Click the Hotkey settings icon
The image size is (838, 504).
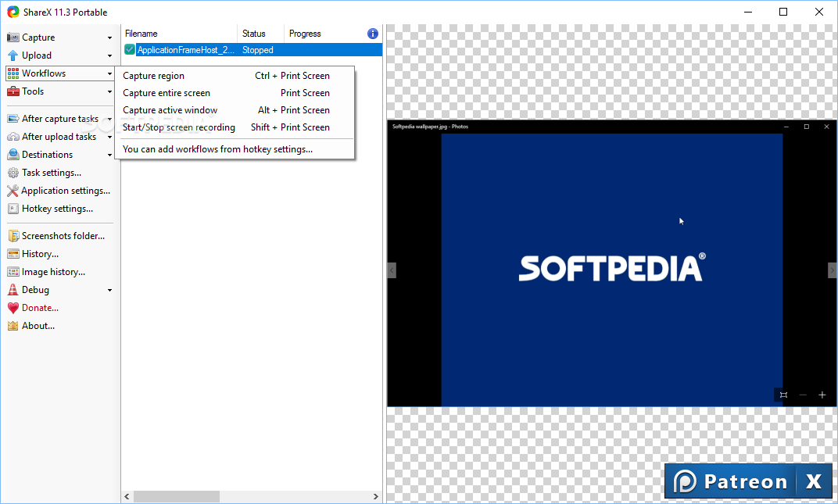tap(13, 209)
